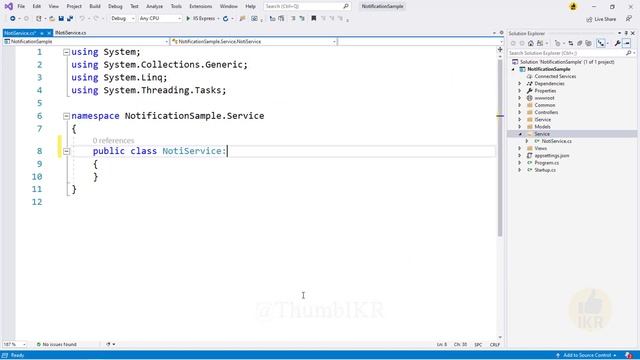The image size is (640, 360).
Task: Expand the Views folder arrow
Action: pyautogui.click(x=520, y=148)
